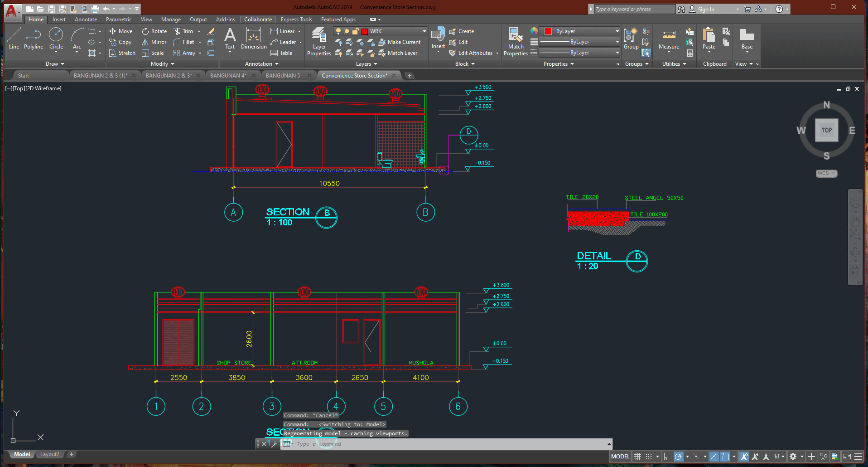Open the BANGUNAN 5 drawing tab
The height and width of the screenshot is (467, 868).
point(283,76)
